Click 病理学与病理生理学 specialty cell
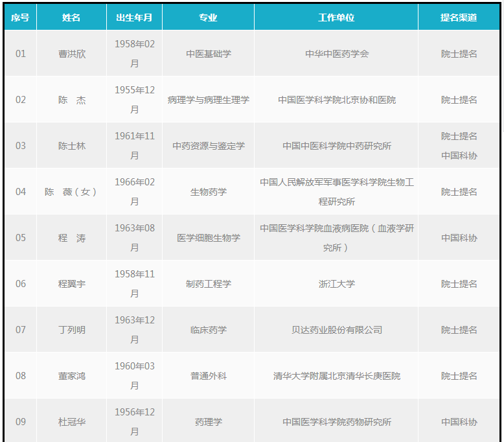The height and width of the screenshot is (442, 504). (x=208, y=100)
